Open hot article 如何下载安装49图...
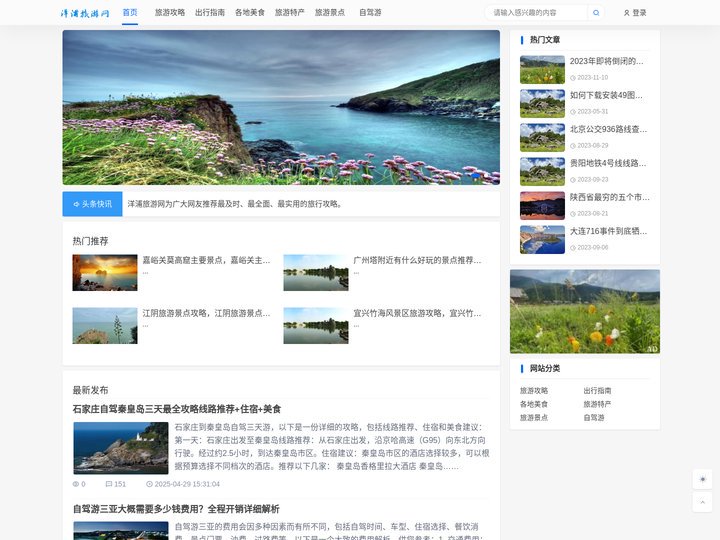Image resolution: width=720 pixels, height=540 pixels. (606, 95)
